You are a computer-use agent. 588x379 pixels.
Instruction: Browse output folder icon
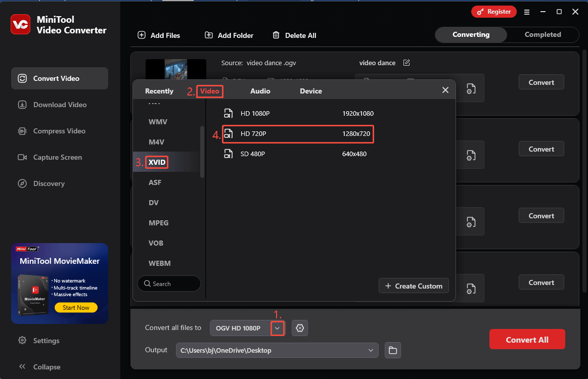393,350
